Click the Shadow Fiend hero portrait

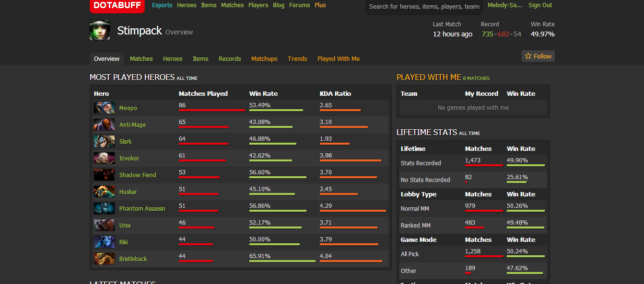pyautogui.click(x=104, y=175)
